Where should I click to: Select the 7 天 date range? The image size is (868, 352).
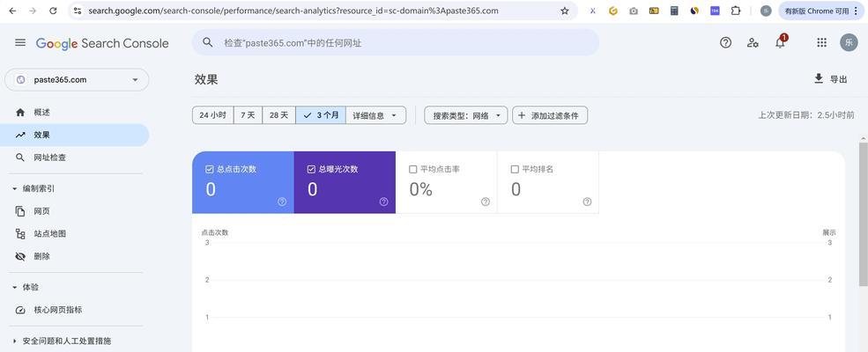tap(248, 115)
